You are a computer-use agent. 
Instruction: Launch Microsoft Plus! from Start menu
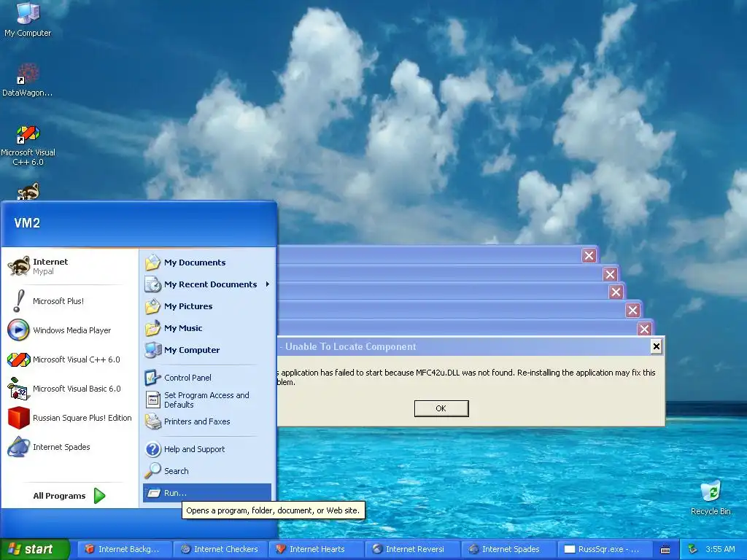point(70,301)
